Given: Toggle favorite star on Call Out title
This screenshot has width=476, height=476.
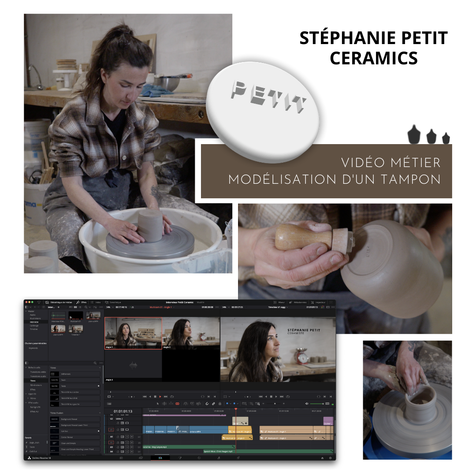Looking at the screenshot, I should (98, 431).
